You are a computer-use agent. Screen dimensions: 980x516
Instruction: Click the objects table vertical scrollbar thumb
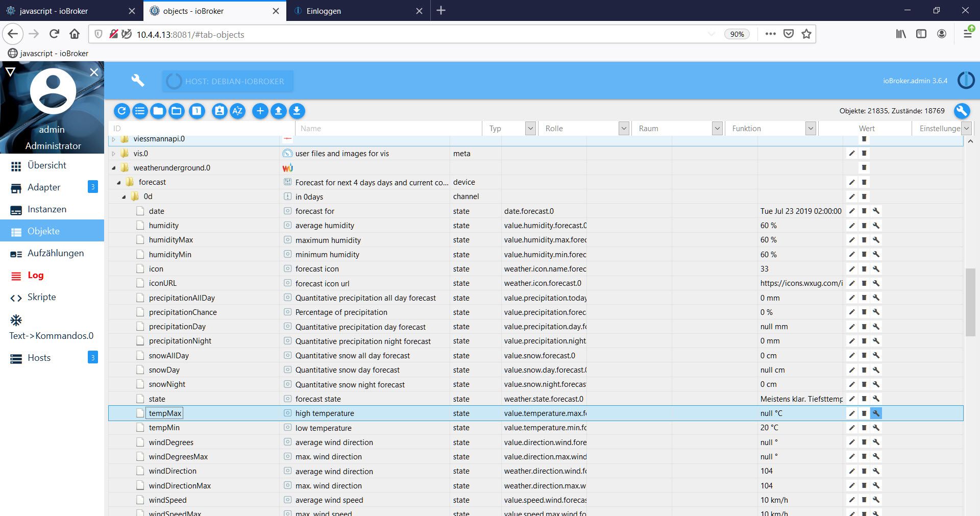pos(970,302)
